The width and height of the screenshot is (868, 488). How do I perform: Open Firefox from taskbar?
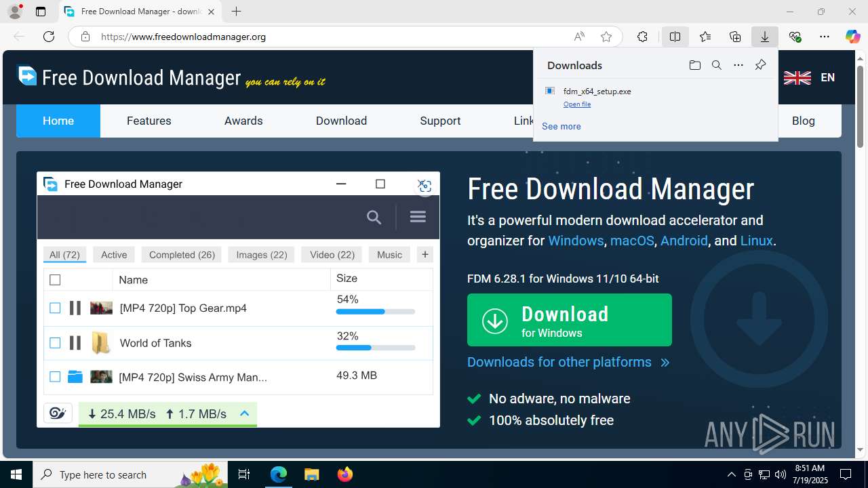click(345, 474)
